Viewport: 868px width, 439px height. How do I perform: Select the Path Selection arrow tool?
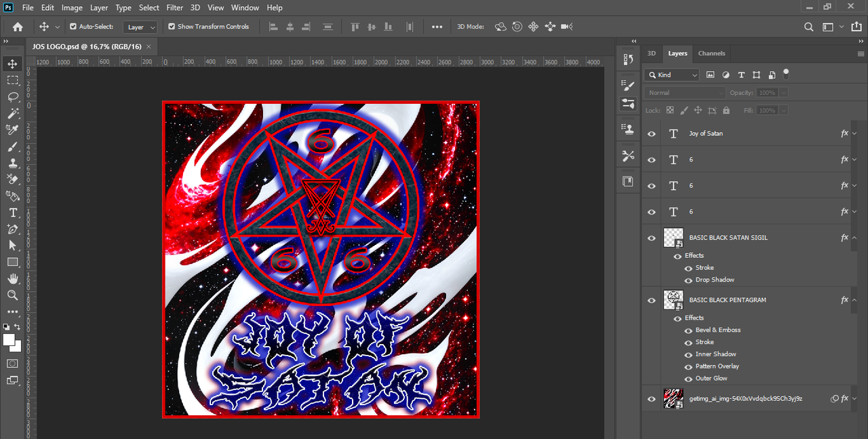click(x=13, y=246)
